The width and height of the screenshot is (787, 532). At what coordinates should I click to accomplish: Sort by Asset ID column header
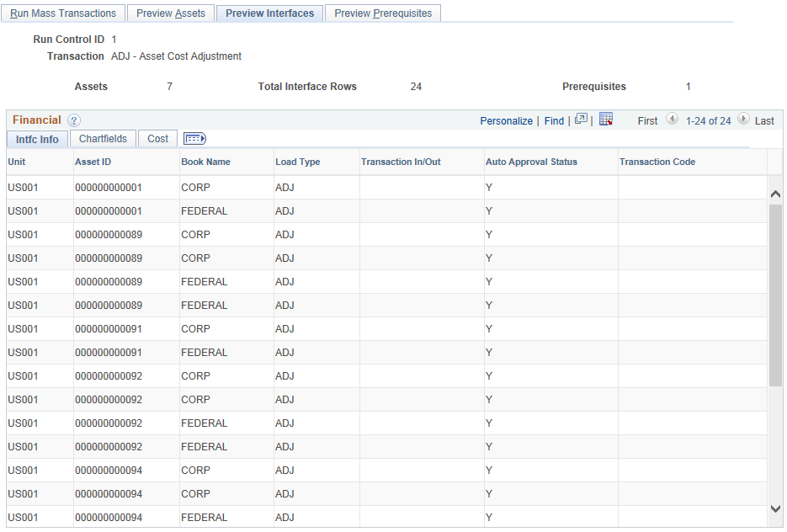click(93, 162)
